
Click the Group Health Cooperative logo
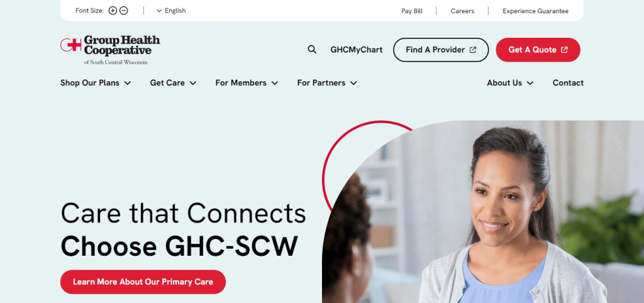[110, 50]
